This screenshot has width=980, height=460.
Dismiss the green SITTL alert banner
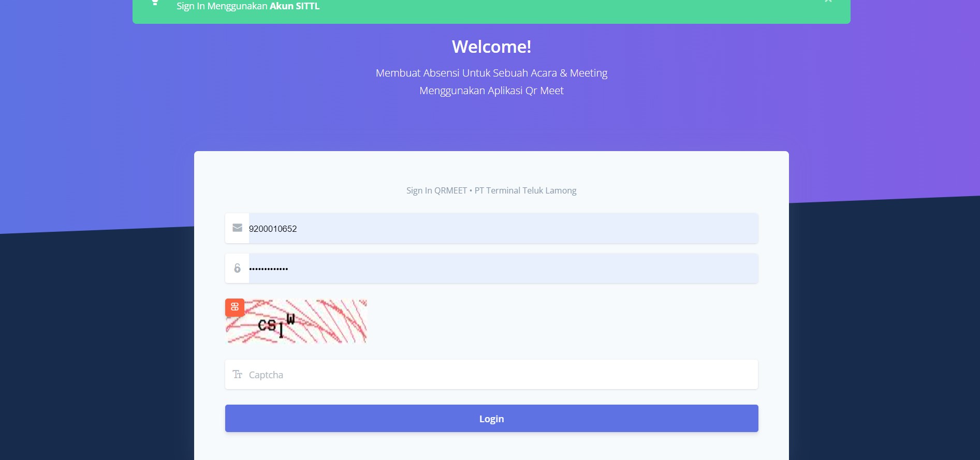pos(828,2)
